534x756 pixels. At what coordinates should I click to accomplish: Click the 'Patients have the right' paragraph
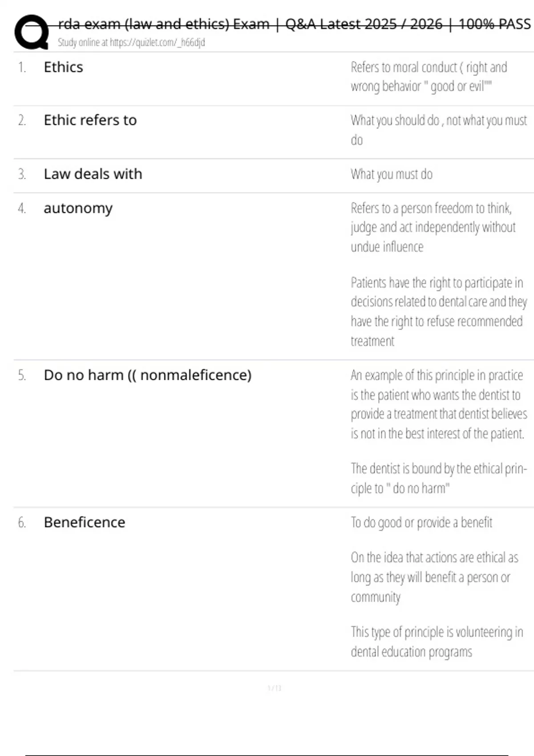click(438, 311)
